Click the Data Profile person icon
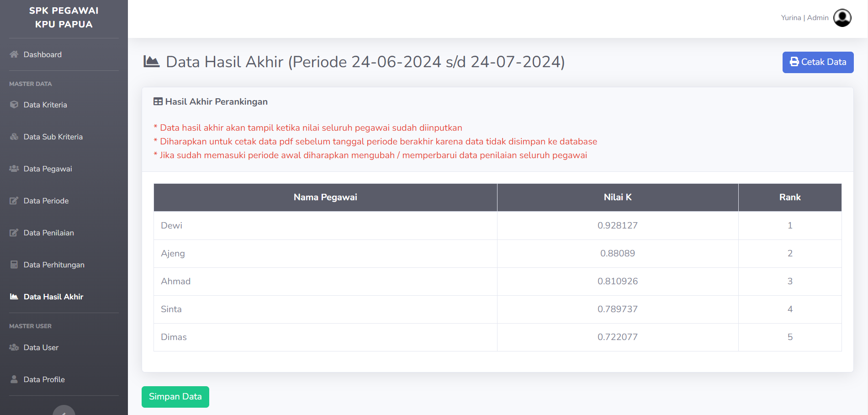Screen dimensions: 868x415 (14, 379)
